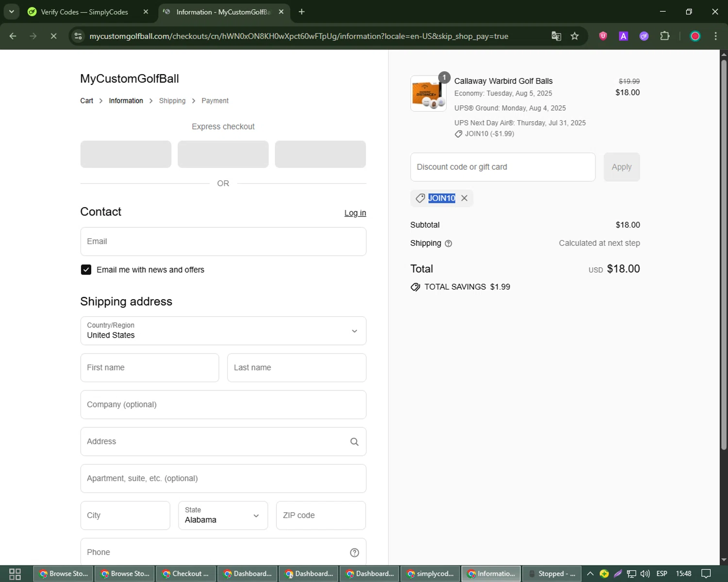Open the notification center icon
Image resolution: width=728 pixels, height=582 pixels.
click(706, 574)
